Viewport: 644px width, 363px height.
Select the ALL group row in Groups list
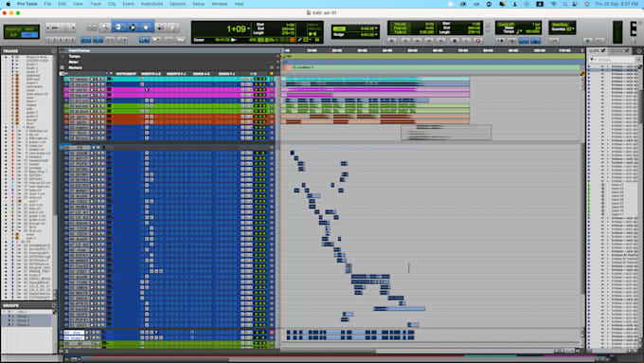27,313
